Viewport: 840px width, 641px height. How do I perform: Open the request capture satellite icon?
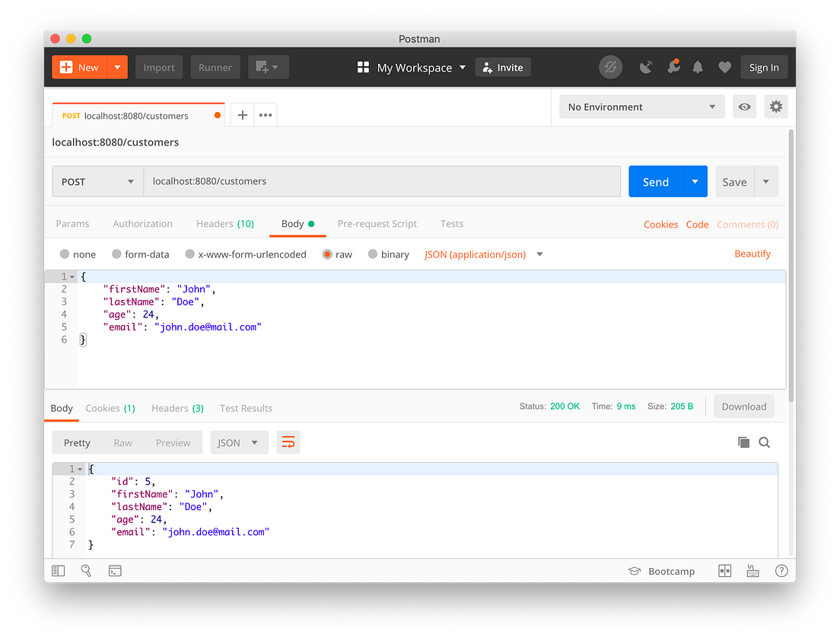pos(646,67)
